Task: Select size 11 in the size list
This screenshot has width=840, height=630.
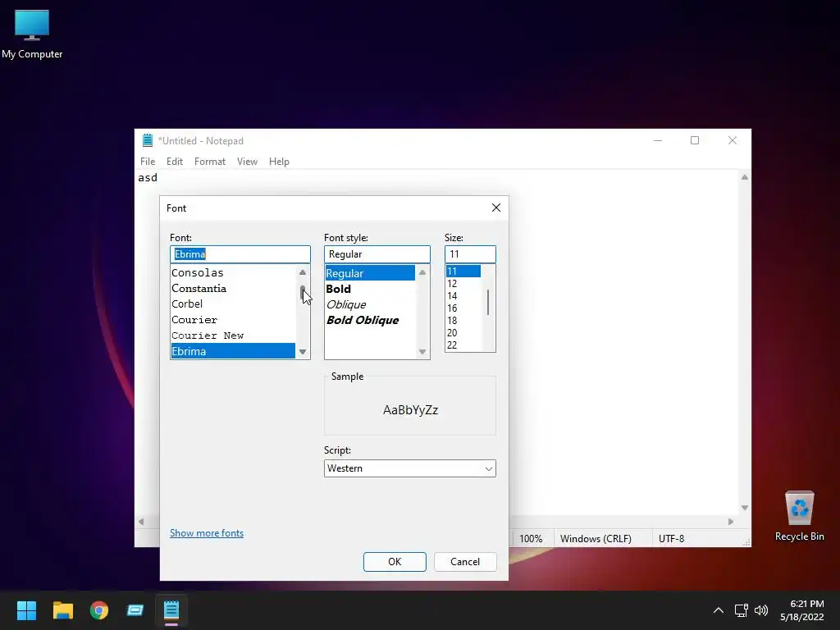Action: point(463,271)
